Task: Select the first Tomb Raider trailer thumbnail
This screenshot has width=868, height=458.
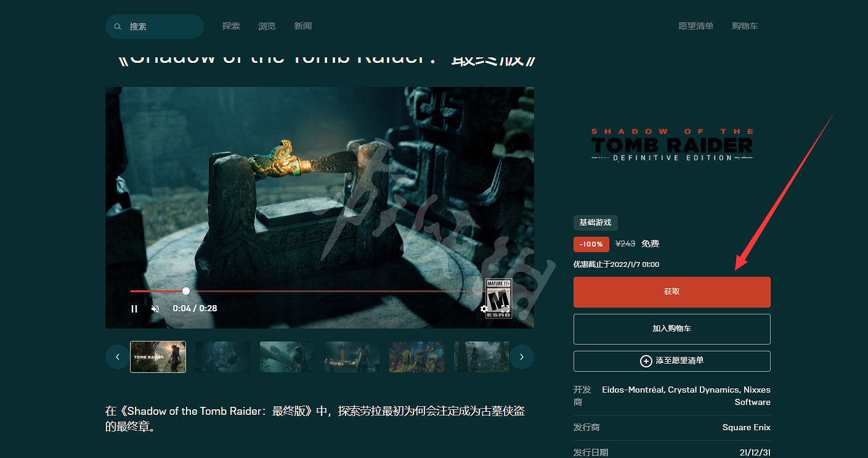Action: point(158,357)
